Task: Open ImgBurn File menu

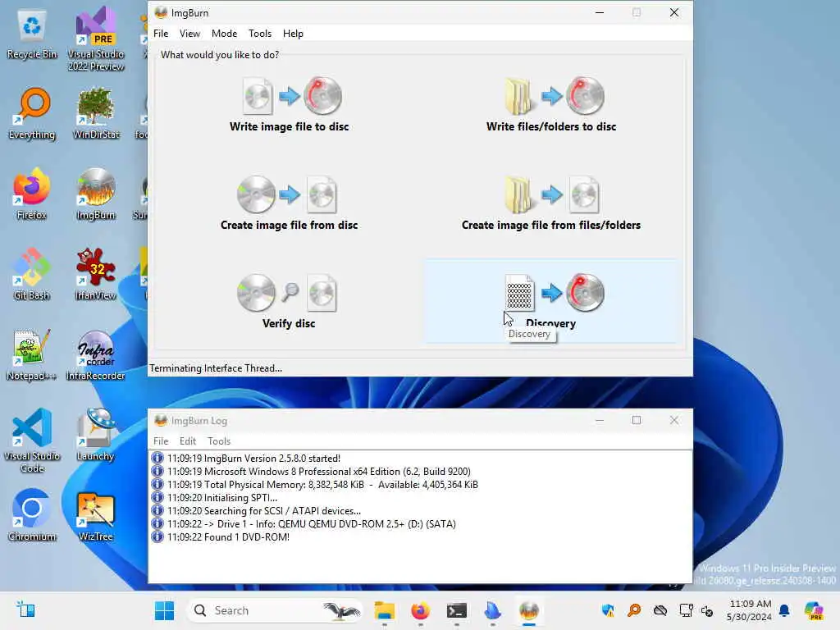Action: (x=161, y=33)
